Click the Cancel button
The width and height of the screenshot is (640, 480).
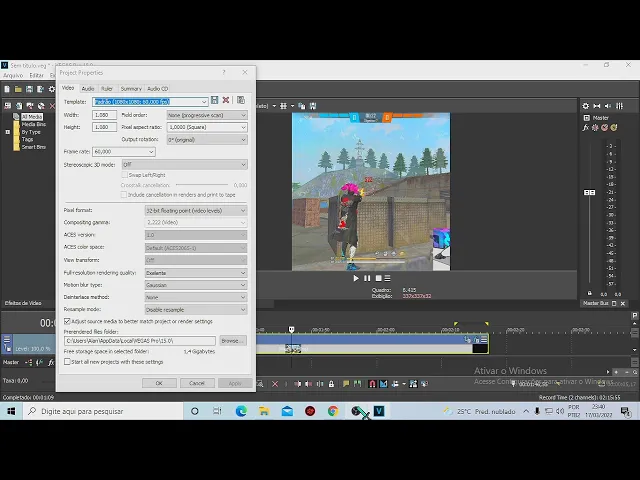pyautogui.click(x=197, y=383)
